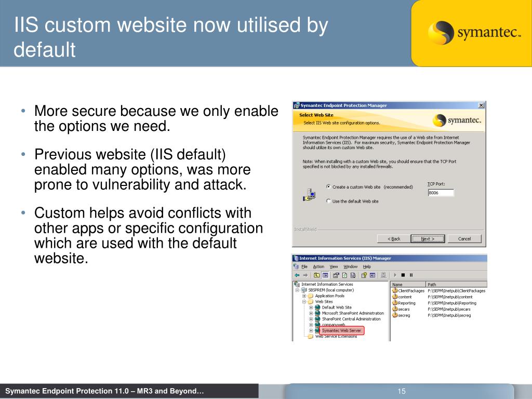The height and width of the screenshot is (399, 532).
Task: Click the Refresh icon in IIS toolbar
Action: [345, 275]
